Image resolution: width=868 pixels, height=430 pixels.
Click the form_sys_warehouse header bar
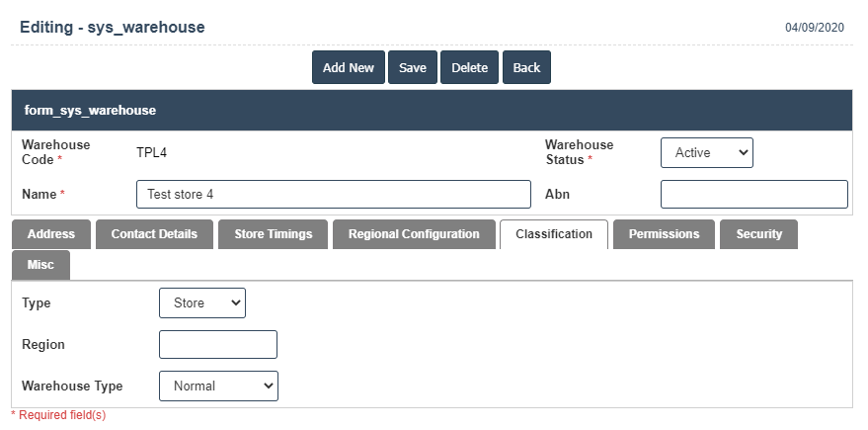pos(432,111)
